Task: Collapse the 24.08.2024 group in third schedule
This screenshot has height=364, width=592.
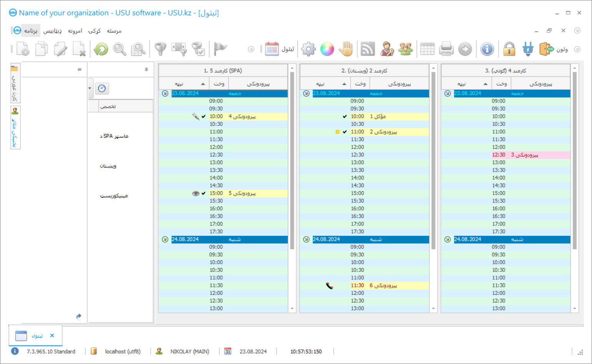Action: coord(447,239)
